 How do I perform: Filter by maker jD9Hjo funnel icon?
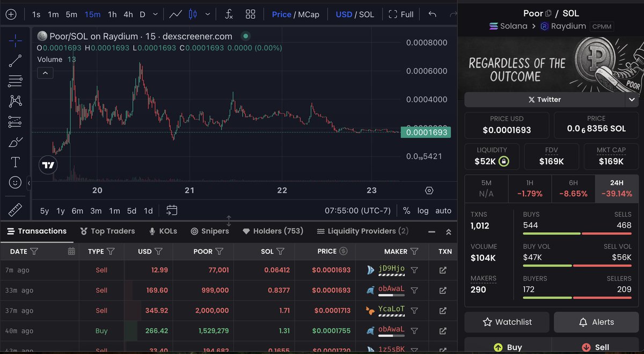tap(414, 270)
